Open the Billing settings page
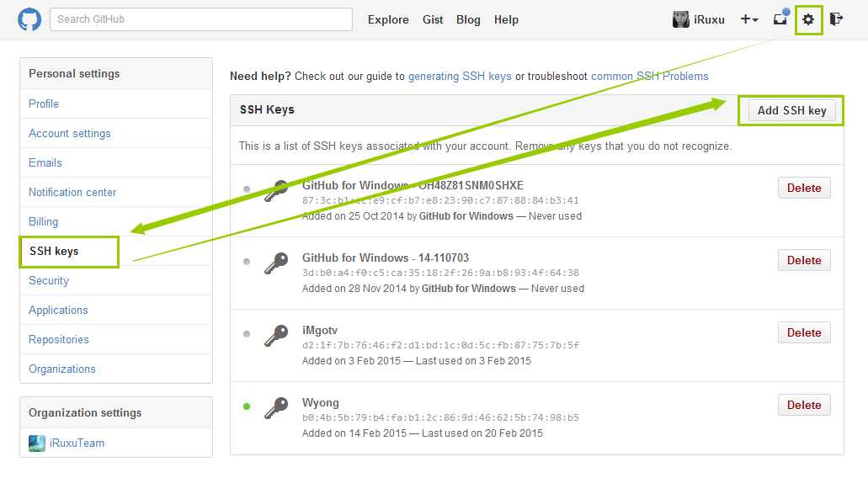 43,222
